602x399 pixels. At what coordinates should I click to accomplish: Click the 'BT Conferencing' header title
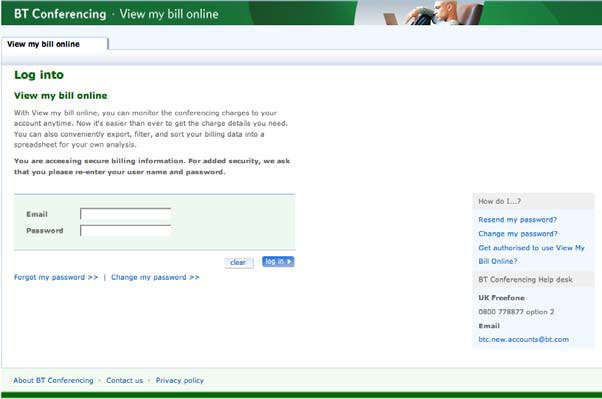[x=60, y=14]
